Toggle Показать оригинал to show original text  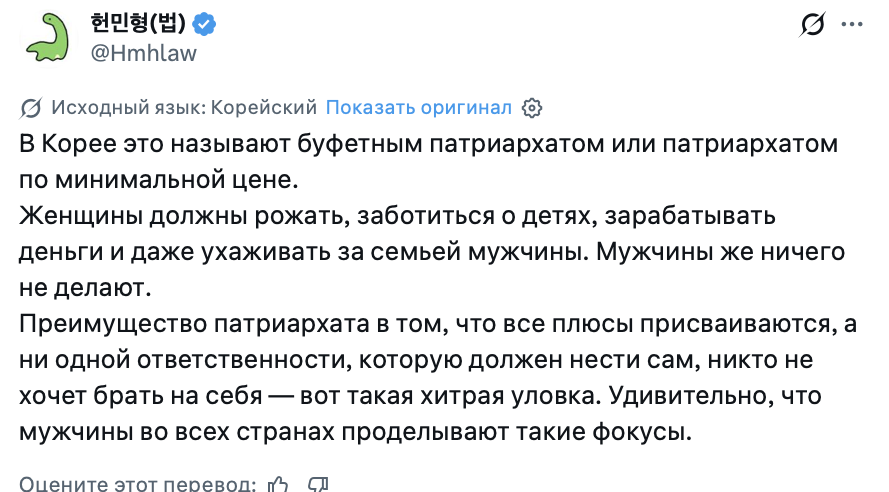pos(419,108)
